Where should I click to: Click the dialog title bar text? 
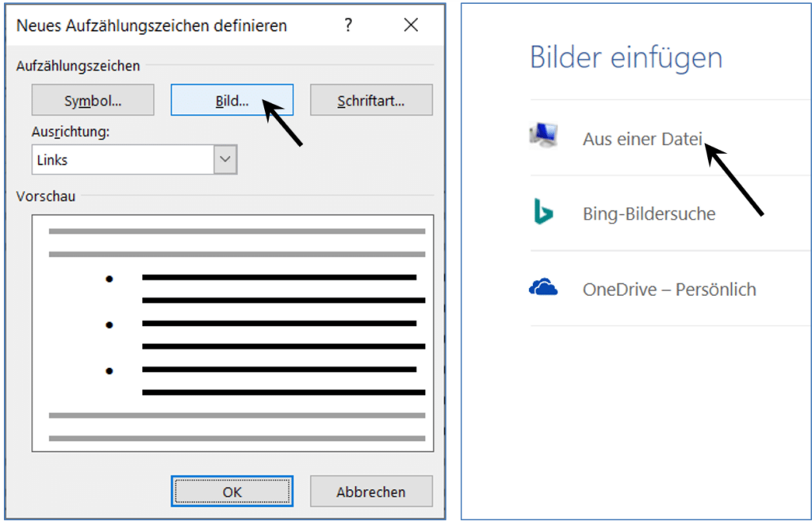click(151, 25)
